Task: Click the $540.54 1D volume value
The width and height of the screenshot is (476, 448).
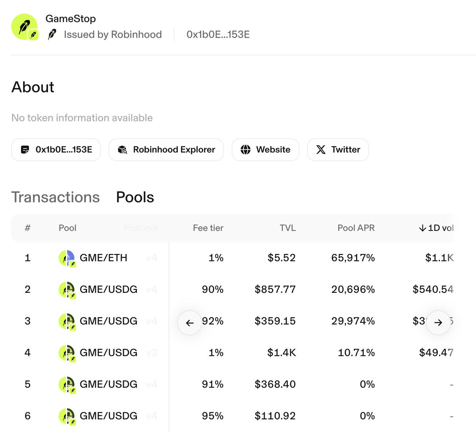Action: coord(433,289)
